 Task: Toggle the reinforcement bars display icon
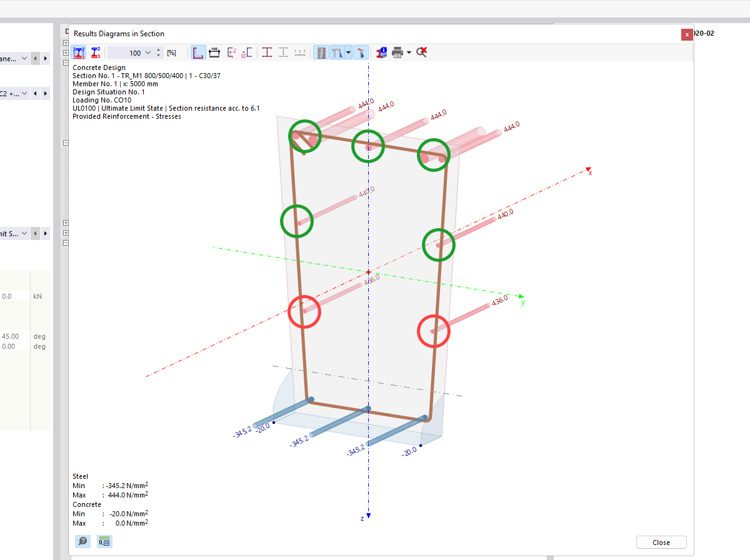(321, 52)
